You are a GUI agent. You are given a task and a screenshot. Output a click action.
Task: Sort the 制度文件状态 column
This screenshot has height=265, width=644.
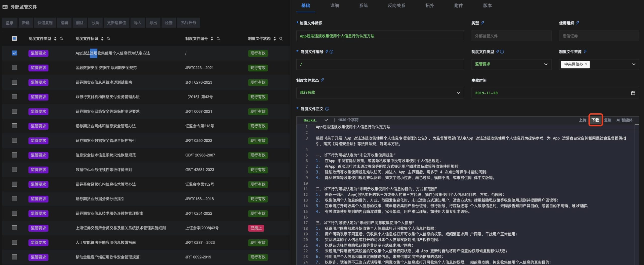click(x=275, y=39)
